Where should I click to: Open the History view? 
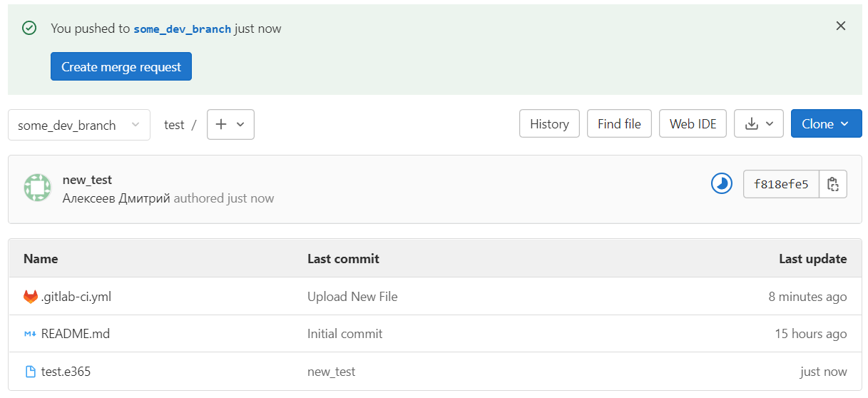pos(549,124)
